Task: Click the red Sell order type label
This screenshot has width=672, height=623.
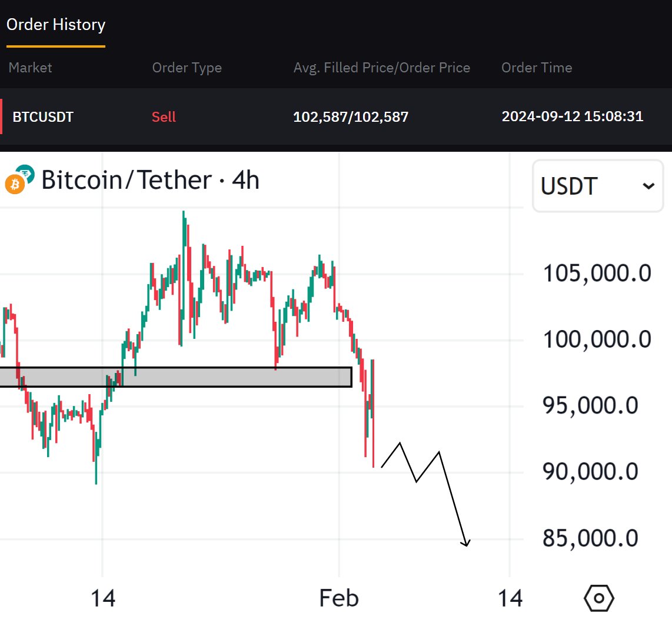Action: tap(164, 117)
